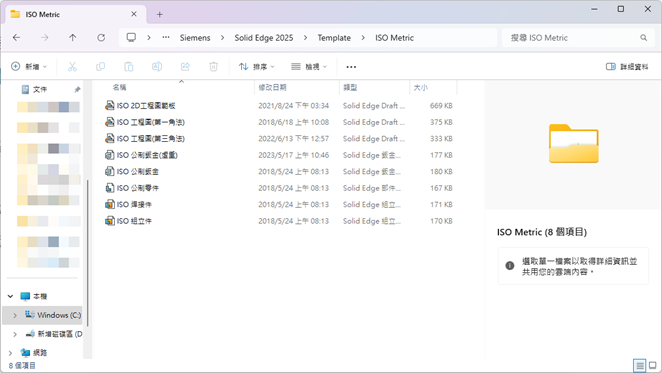This screenshot has width=662, height=373.
Task: Select 本機 in navigation pane
Action: pyautogui.click(x=40, y=296)
